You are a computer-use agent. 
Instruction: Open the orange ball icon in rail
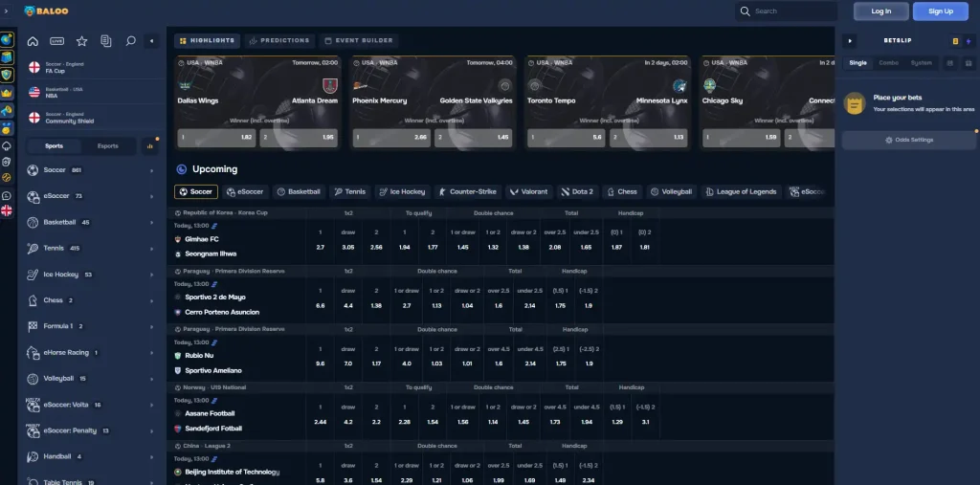7,178
